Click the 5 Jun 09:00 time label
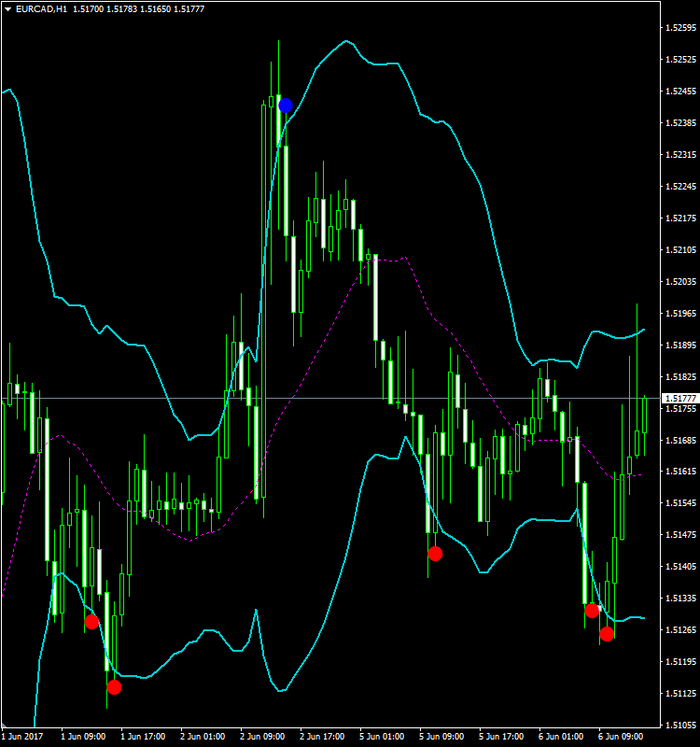This screenshot has width=700, height=747. point(441,737)
